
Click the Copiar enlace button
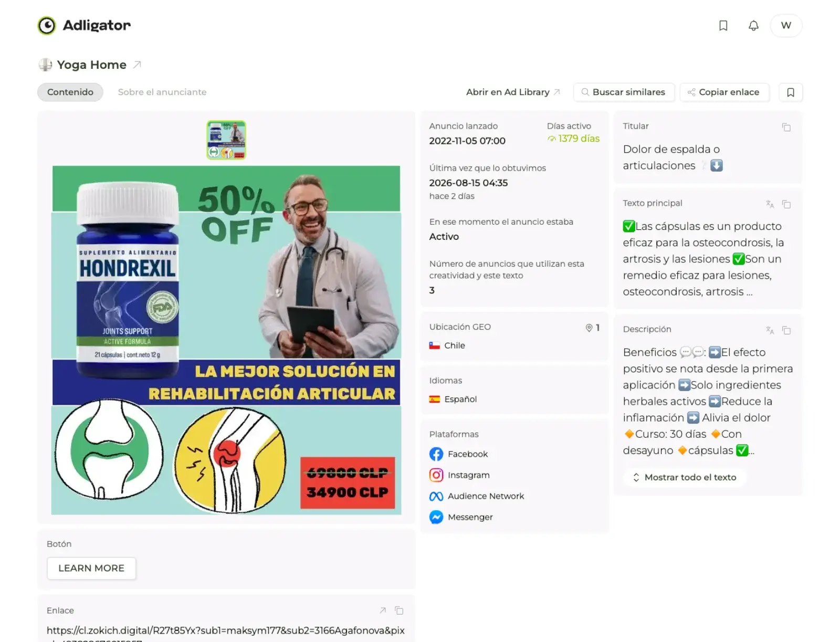(x=724, y=92)
